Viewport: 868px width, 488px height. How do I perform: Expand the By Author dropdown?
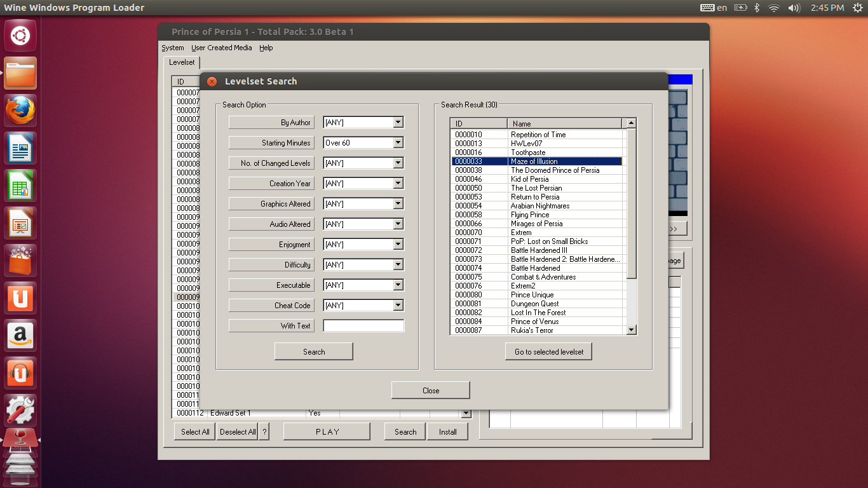pos(398,123)
